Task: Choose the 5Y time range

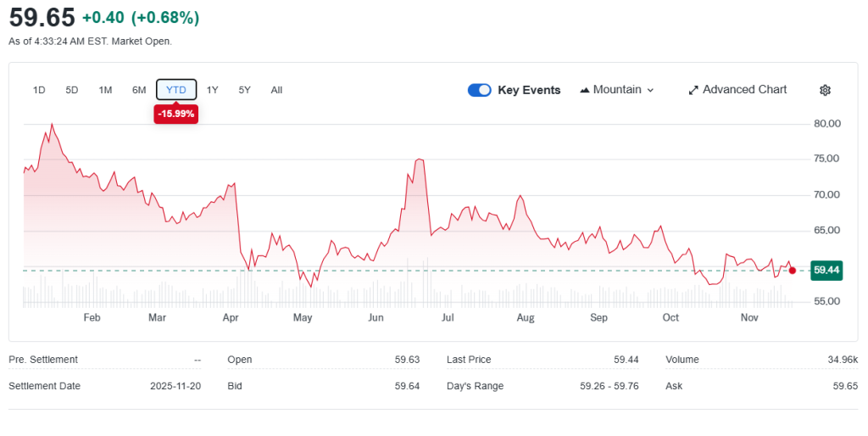Action: pyautogui.click(x=245, y=90)
